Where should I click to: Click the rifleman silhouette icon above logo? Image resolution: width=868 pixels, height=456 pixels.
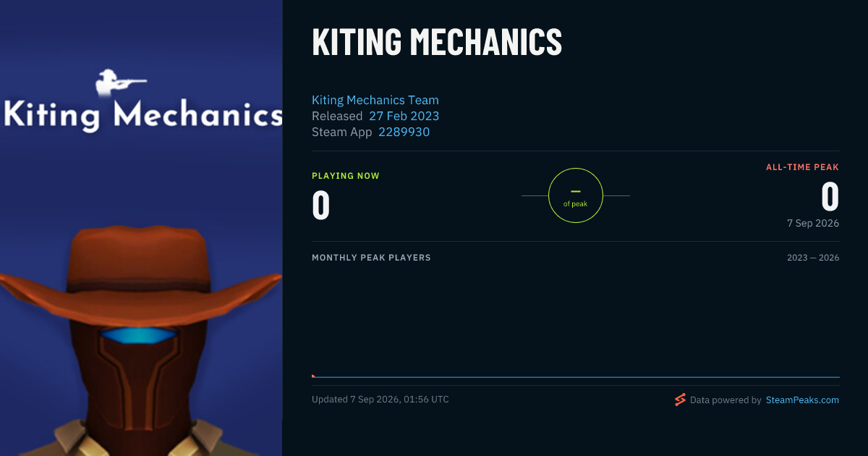tap(121, 83)
